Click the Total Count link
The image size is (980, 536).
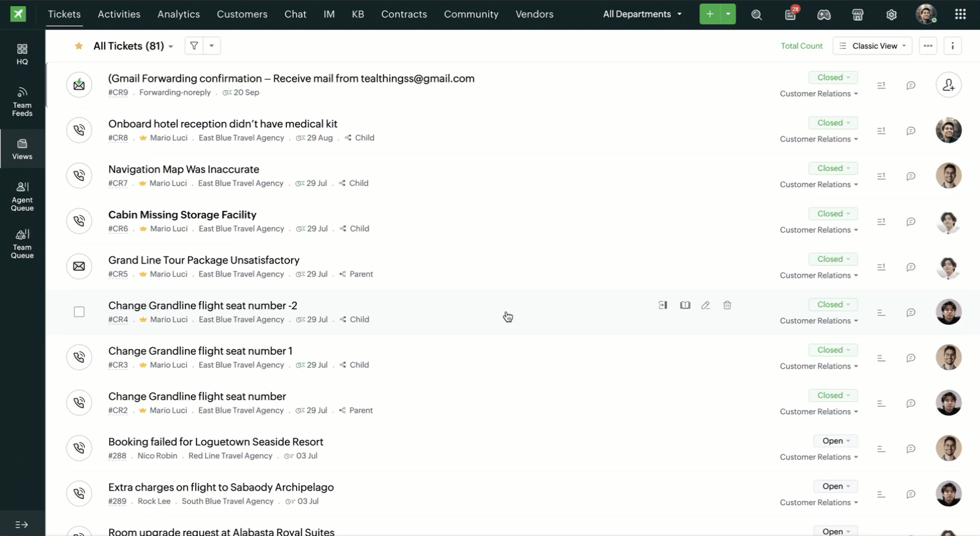[802, 46]
